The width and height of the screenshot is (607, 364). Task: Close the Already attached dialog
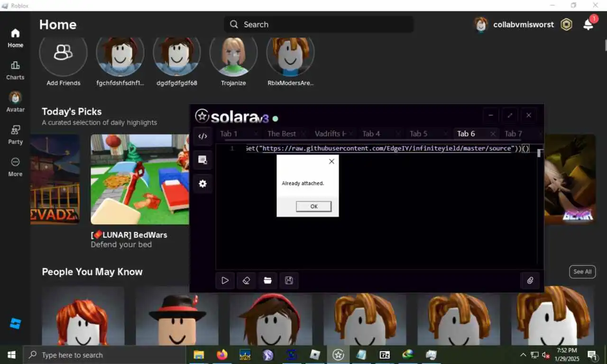point(331,162)
